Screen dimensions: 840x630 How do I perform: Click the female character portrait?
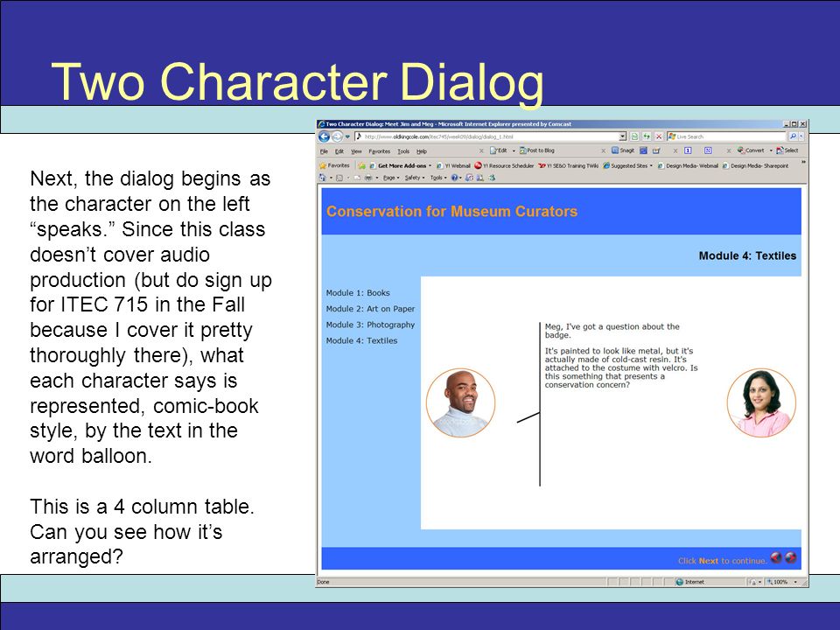[x=761, y=402]
